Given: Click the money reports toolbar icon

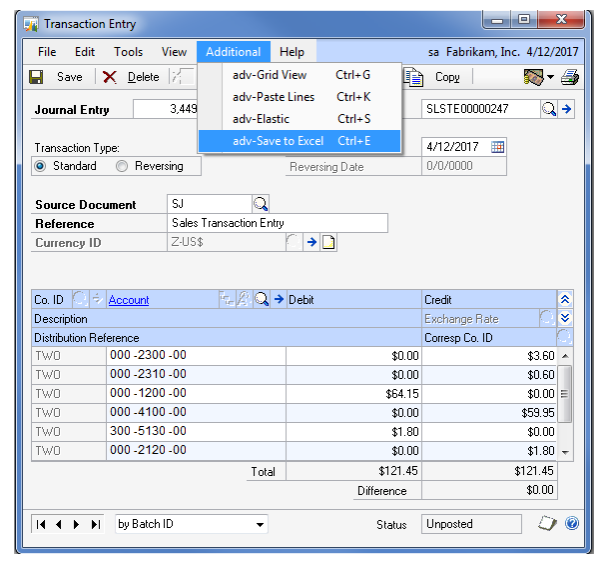Looking at the screenshot, I should 533,77.
